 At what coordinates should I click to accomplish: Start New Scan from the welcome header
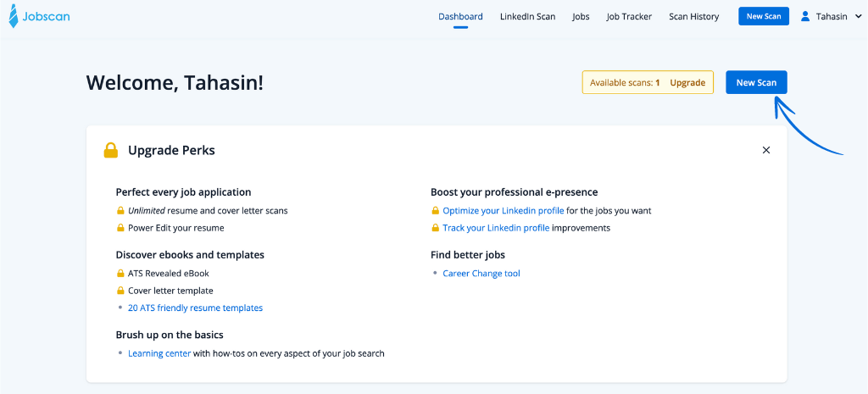756,82
